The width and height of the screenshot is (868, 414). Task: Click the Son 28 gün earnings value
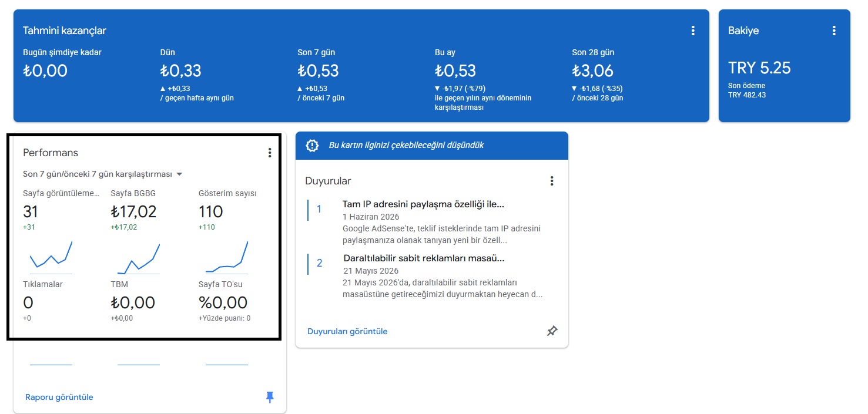pyautogui.click(x=592, y=71)
